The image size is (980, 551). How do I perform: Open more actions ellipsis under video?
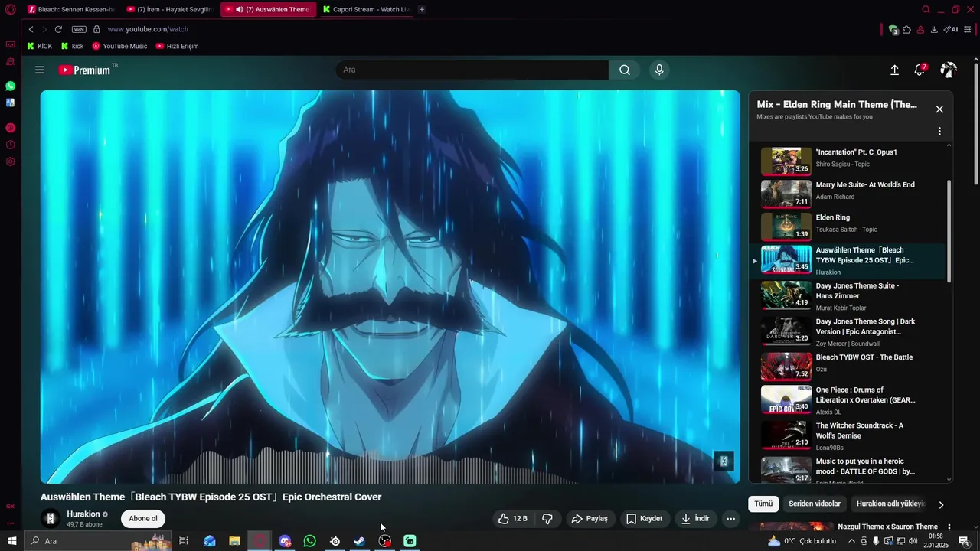pos(730,518)
